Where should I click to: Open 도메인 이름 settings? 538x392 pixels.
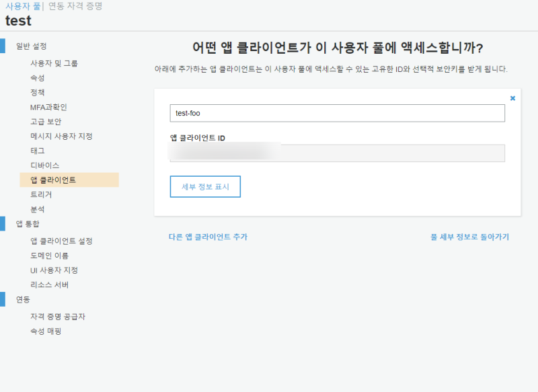click(x=49, y=256)
